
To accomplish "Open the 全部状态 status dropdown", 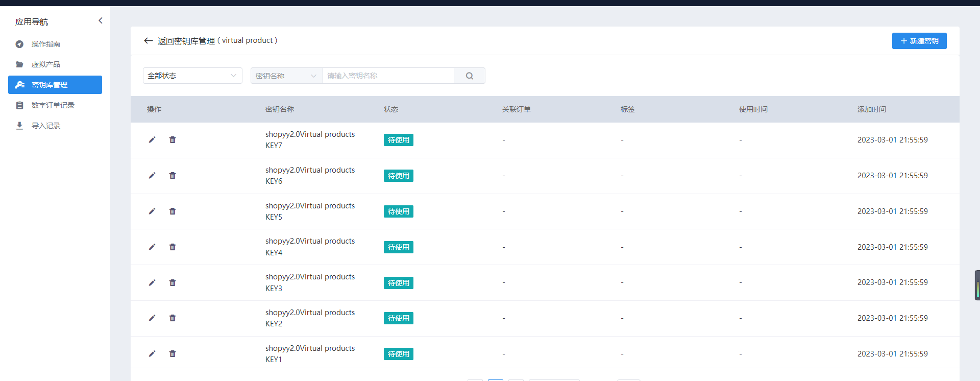I will 192,76.
